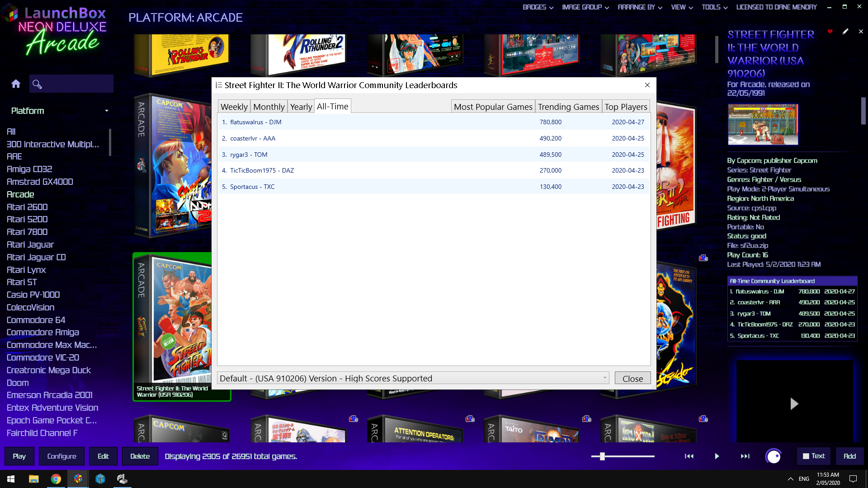
Task: Open the Tools menu
Action: click(714, 7)
